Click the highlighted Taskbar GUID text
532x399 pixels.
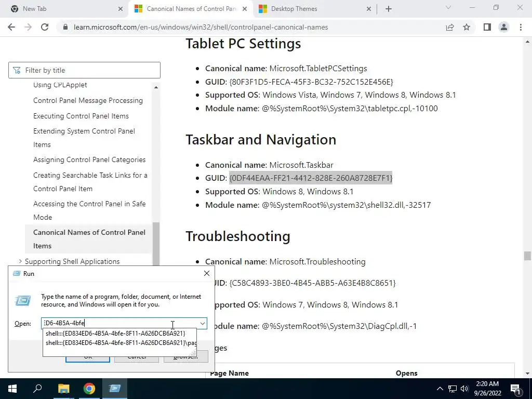[x=311, y=178]
